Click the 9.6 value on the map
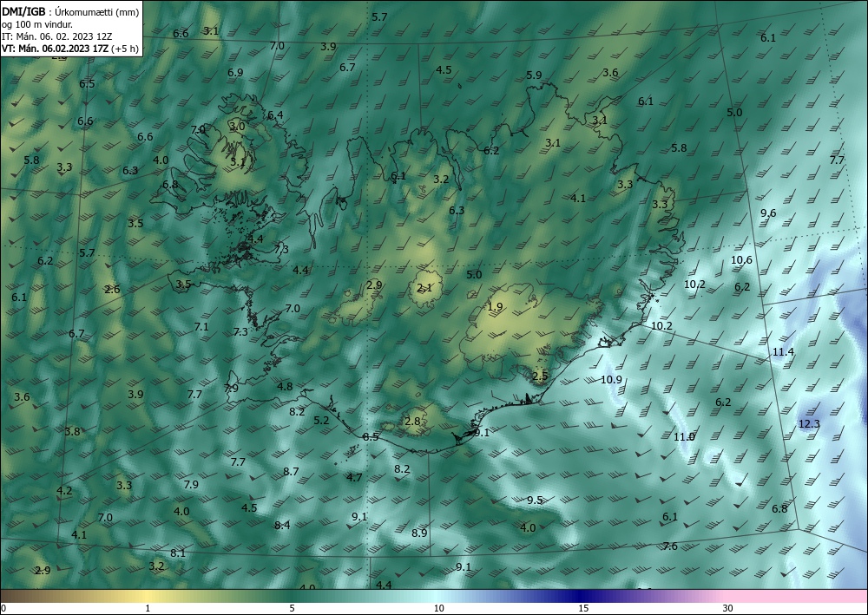Viewport: 868px width, 615px height. tap(768, 213)
